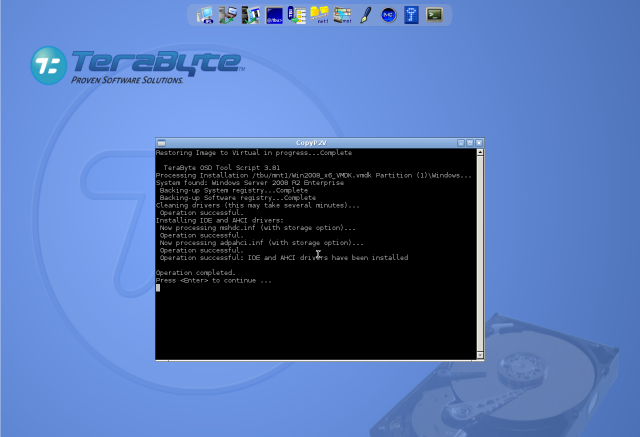Viewport: 640px width, 437px height.
Task: Click the CopyP2V scrollbar up arrow
Action: [480, 152]
